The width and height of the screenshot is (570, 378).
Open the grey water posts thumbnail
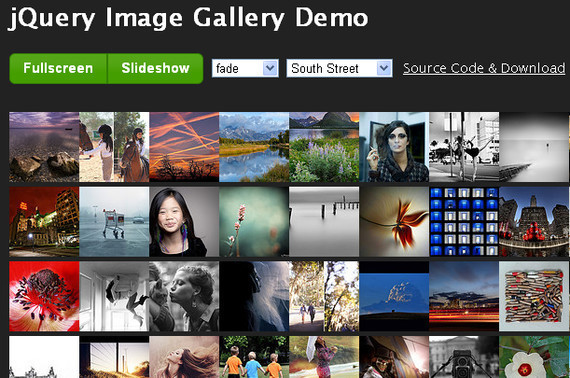coord(324,222)
